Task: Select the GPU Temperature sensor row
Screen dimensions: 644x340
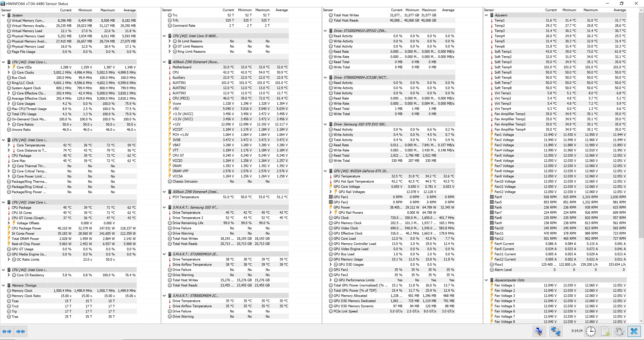Action: click(x=347, y=176)
